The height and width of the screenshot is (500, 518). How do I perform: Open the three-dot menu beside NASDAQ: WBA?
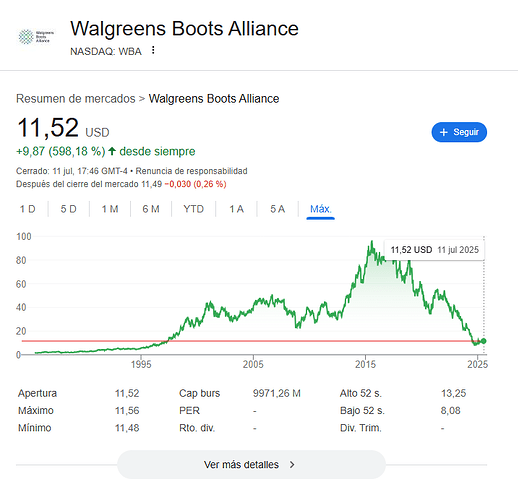tap(153, 50)
